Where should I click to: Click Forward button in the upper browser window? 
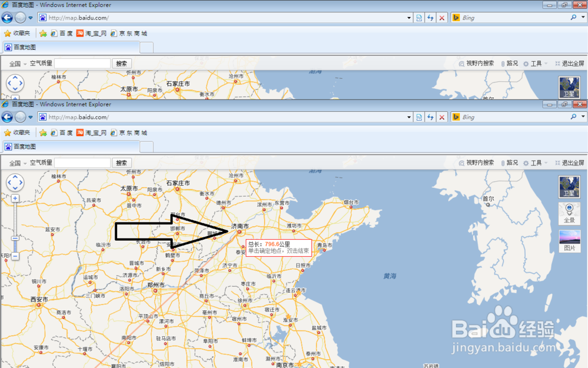pos(21,18)
